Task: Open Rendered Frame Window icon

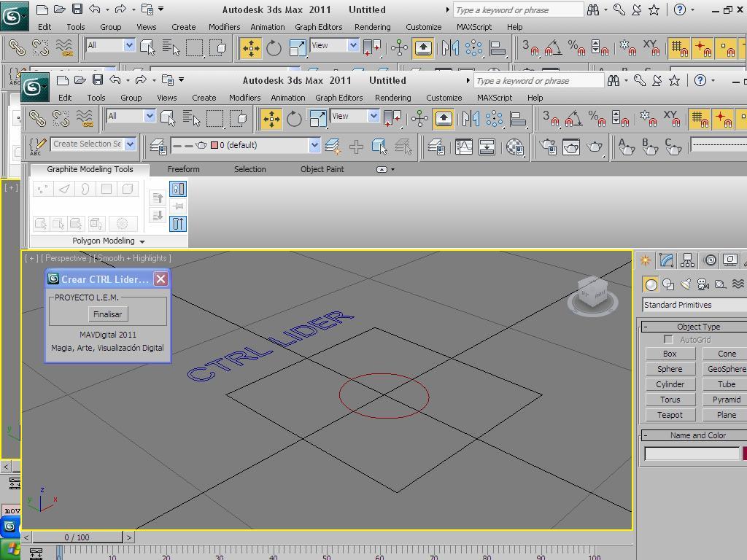Action: pos(570,146)
